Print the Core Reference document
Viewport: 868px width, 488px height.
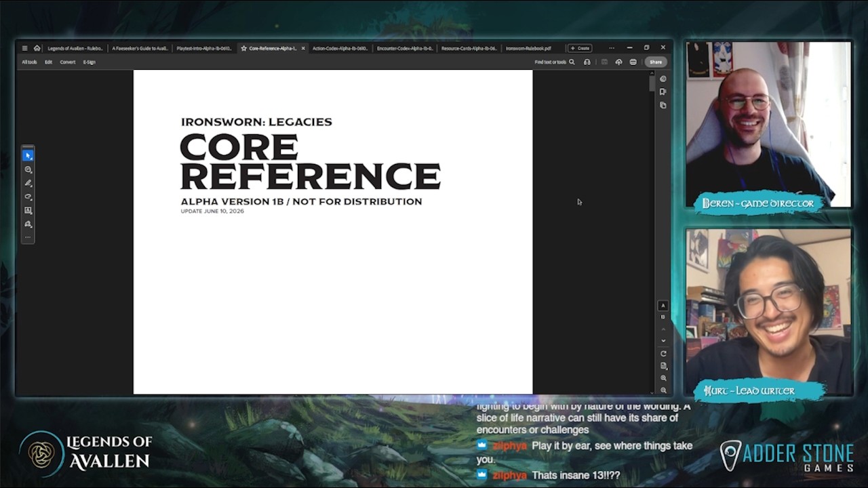click(633, 62)
